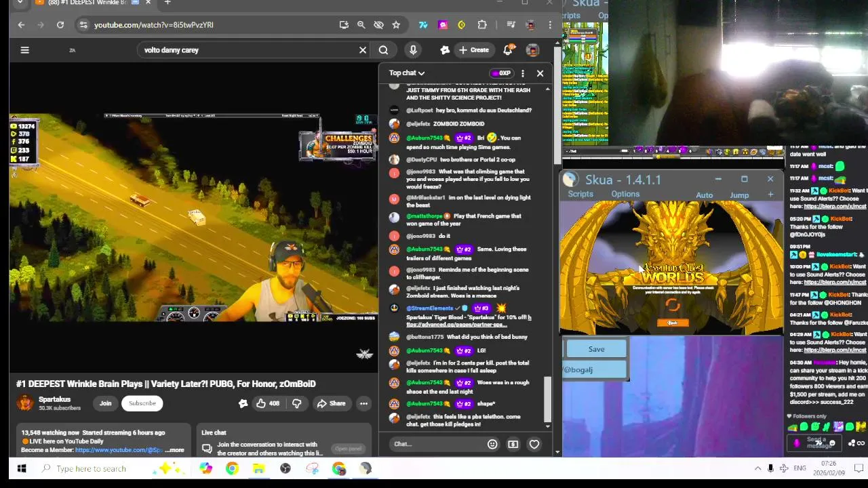Click the install/cast icon in address bar
The height and width of the screenshot is (488, 868).
point(344,25)
